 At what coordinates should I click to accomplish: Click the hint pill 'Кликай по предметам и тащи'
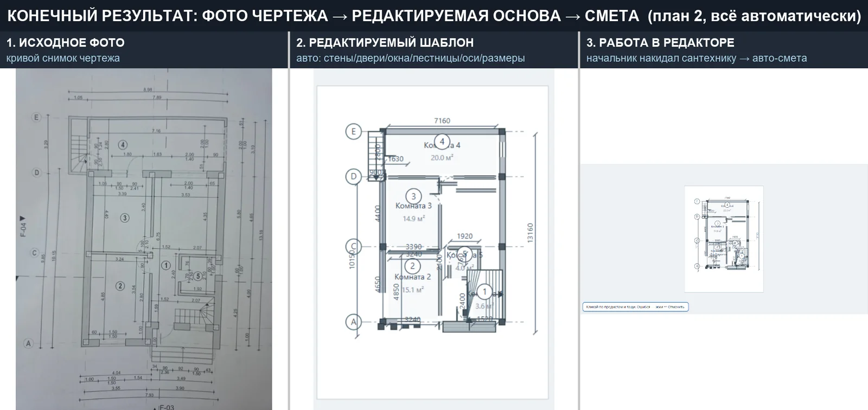pyautogui.click(x=635, y=307)
